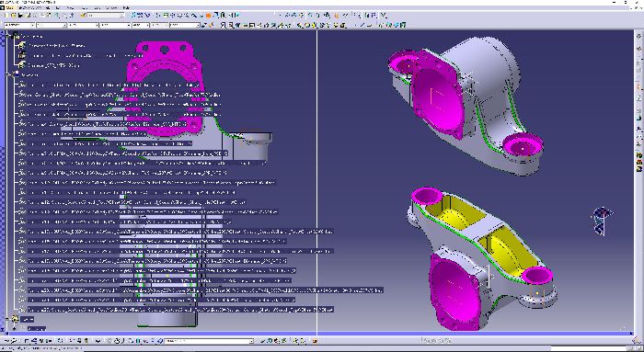Open the combo box in the standard toolbar
Image resolution: width=644 pixels, height=352 pixels.
click(106, 16)
